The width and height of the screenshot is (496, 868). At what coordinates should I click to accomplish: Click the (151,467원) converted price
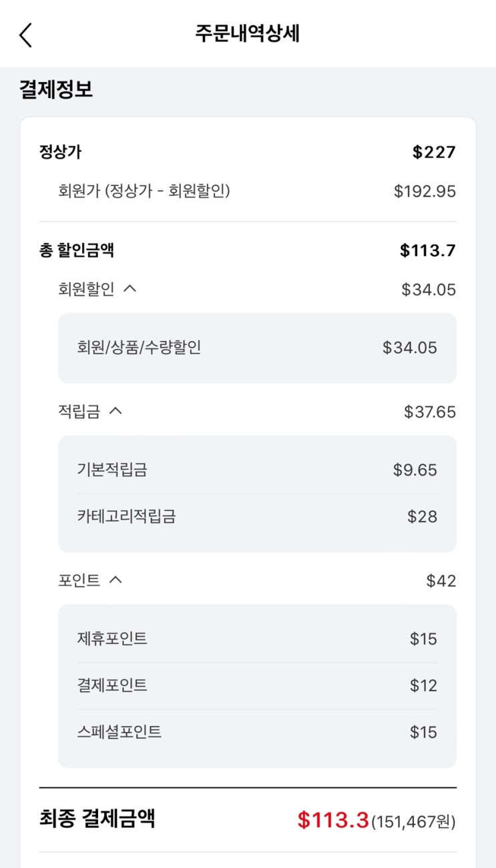tap(414, 822)
